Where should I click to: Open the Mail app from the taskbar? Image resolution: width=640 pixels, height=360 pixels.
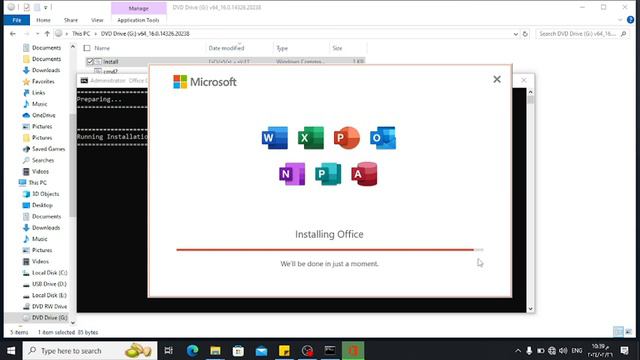[261, 351]
